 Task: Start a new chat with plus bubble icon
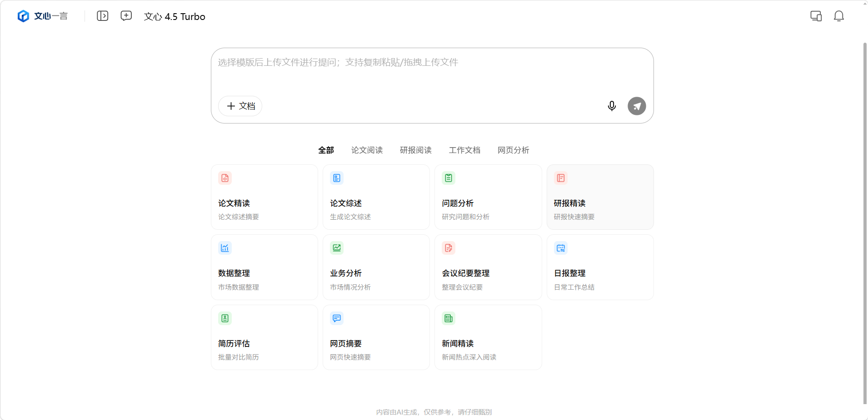coord(126,16)
